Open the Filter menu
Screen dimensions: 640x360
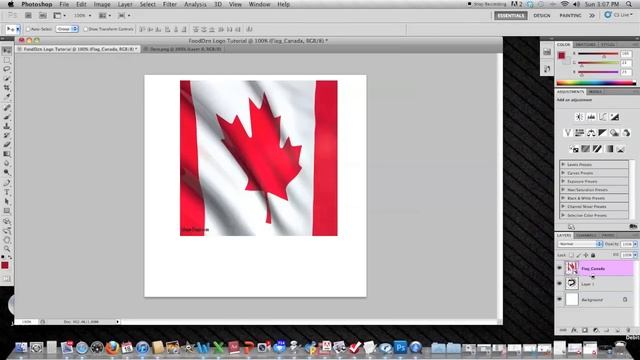coord(170,4)
